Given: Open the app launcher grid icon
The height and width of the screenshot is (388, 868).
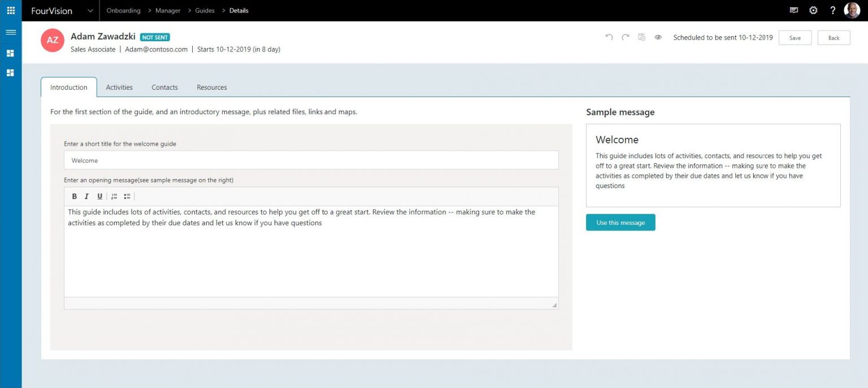Looking at the screenshot, I should 10,10.
